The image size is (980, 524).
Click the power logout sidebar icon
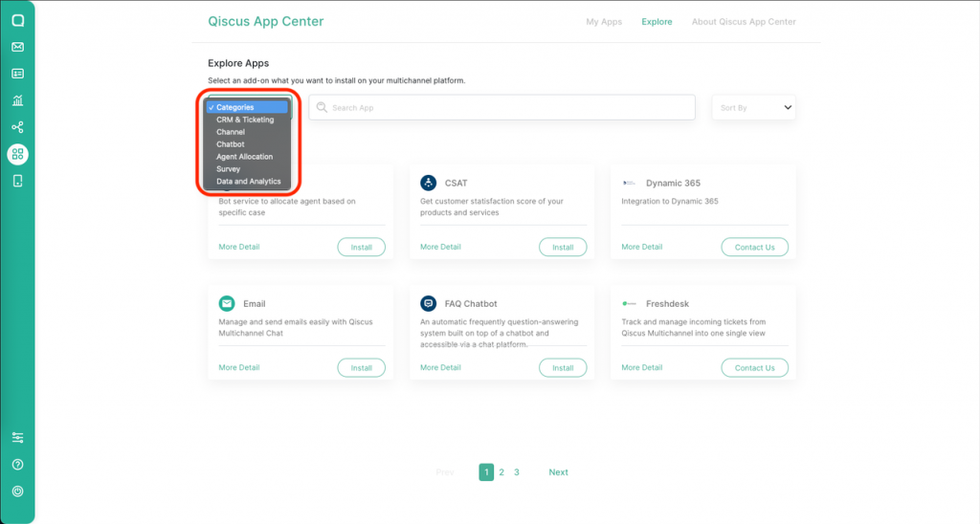tap(17, 491)
